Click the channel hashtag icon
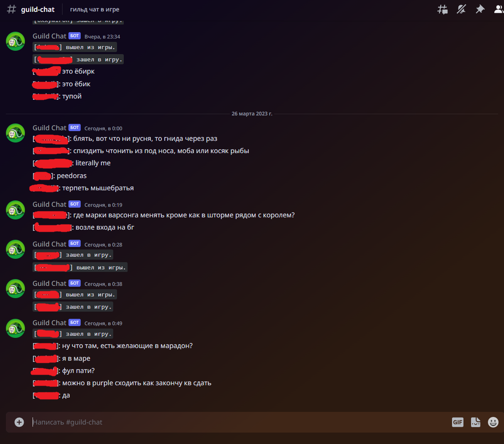 pos(11,9)
